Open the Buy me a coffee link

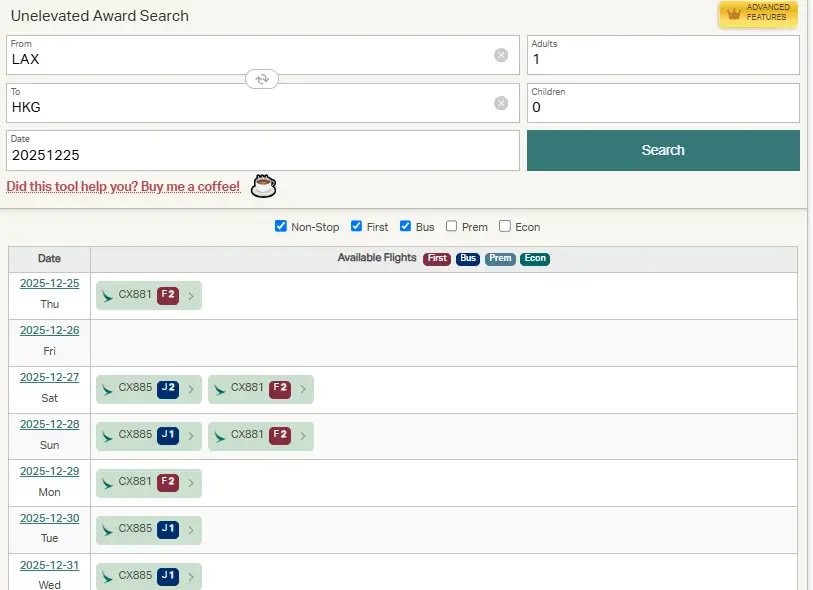(x=123, y=187)
